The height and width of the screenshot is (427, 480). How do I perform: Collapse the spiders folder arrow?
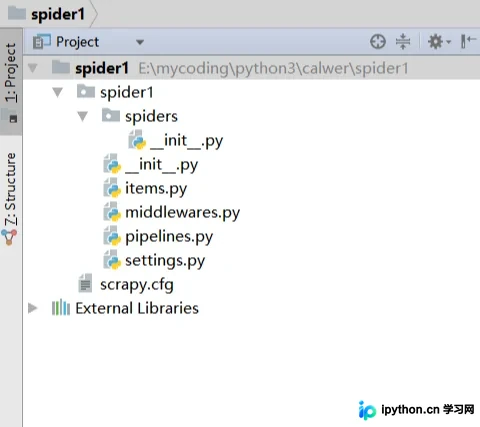(x=83, y=116)
